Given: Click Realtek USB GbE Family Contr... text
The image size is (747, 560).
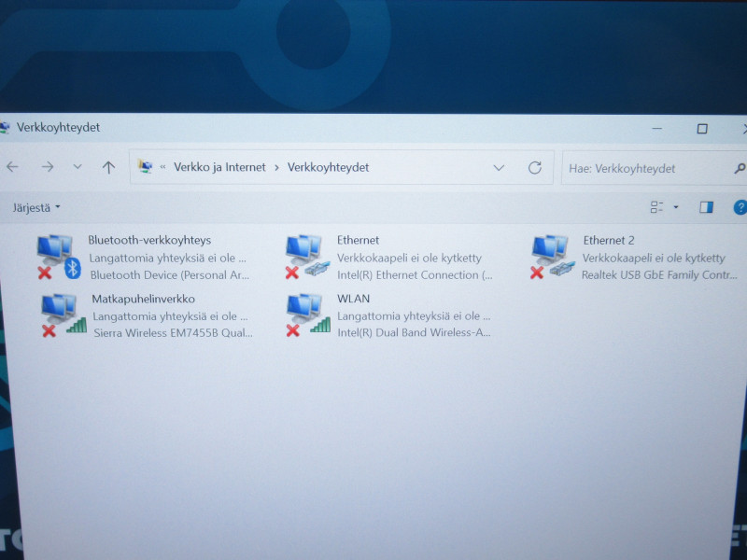Looking at the screenshot, I should point(659,274).
